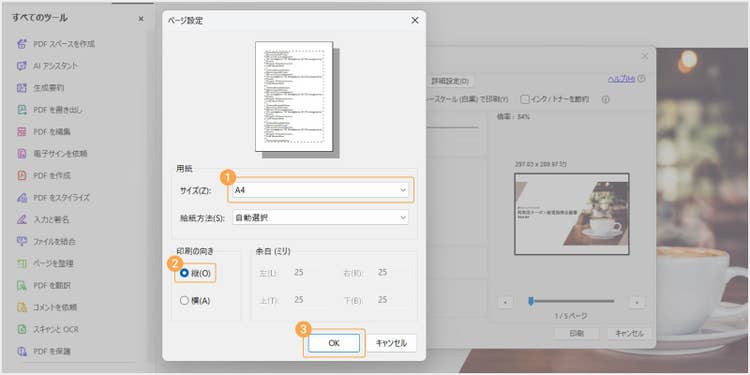Viewport: 750px width, 375px height.
Task: Select the PDF をスタイライズ icon
Action: click(22, 198)
